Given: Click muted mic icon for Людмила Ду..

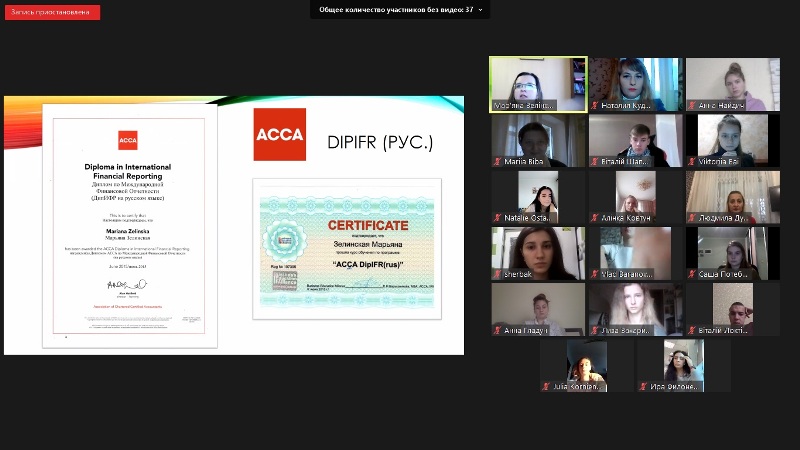Looking at the screenshot, I should [692, 218].
